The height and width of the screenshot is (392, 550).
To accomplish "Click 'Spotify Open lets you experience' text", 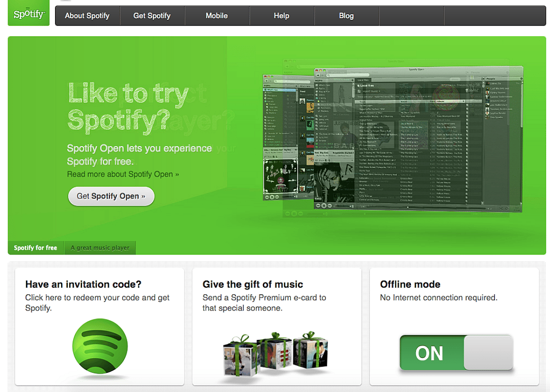I will click(x=139, y=155).
